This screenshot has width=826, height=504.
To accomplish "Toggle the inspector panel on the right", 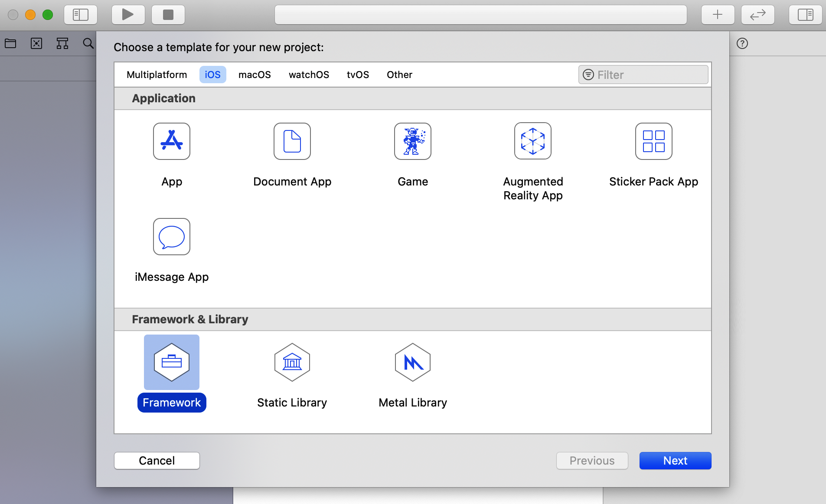I will (805, 15).
